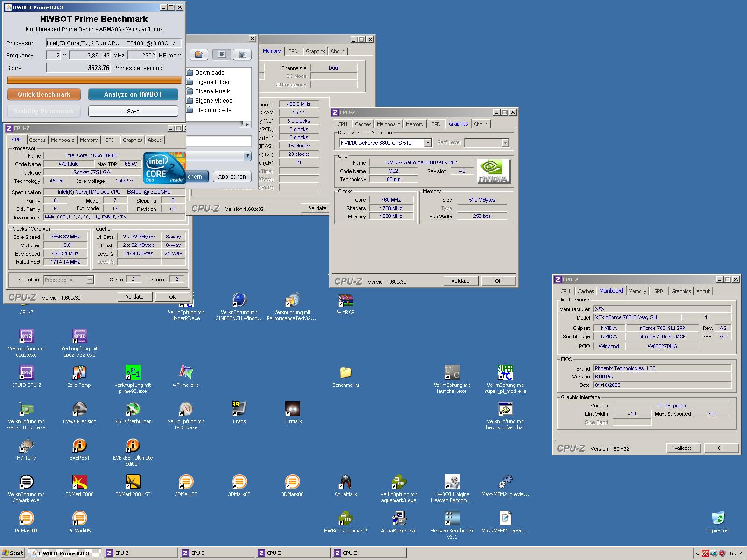The width and height of the screenshot is (747, 560).
Task: Open the Windows Start menu
Action: pos(13,553)
